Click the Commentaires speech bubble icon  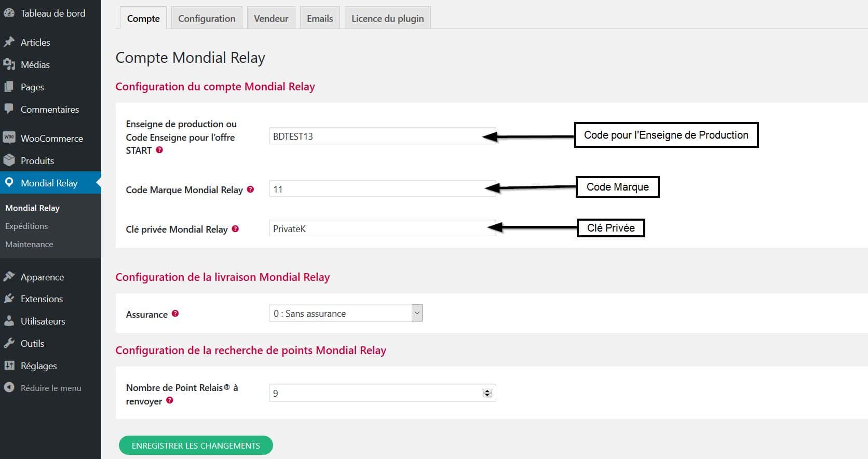coord(9,109)
